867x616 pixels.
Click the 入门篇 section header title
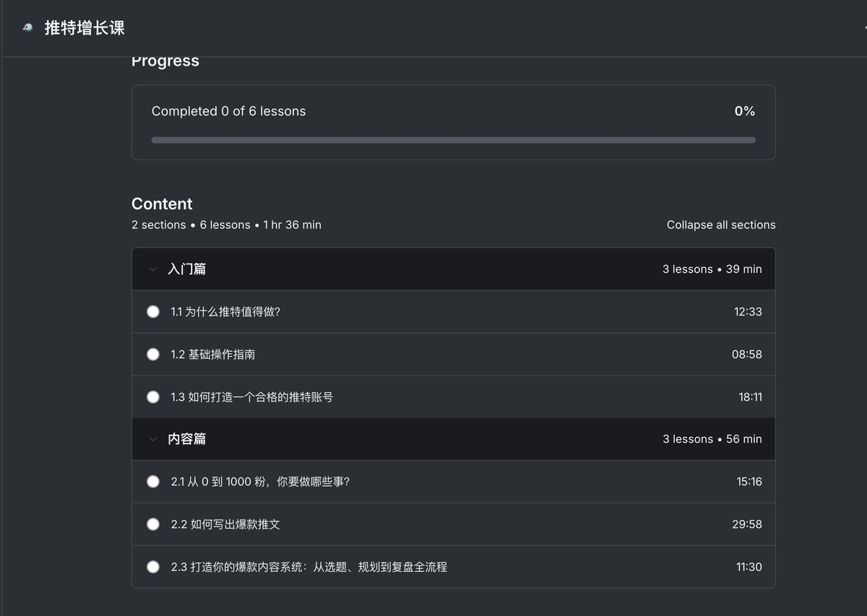pyautogui.click(x=186, y=269)
